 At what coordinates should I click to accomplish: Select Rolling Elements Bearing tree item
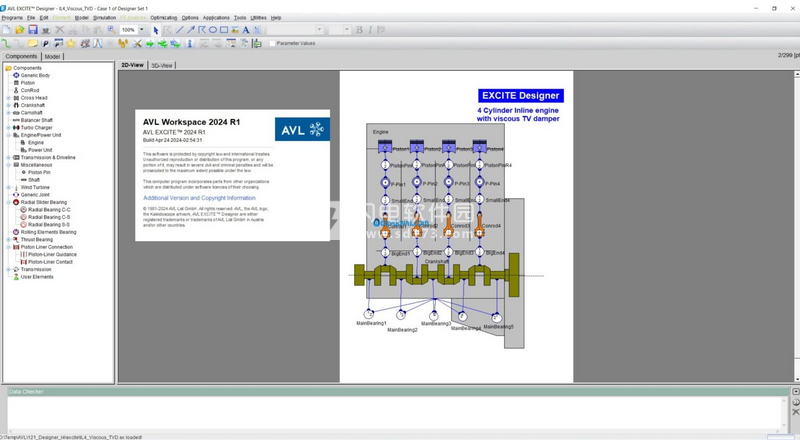tap(48, 232)
